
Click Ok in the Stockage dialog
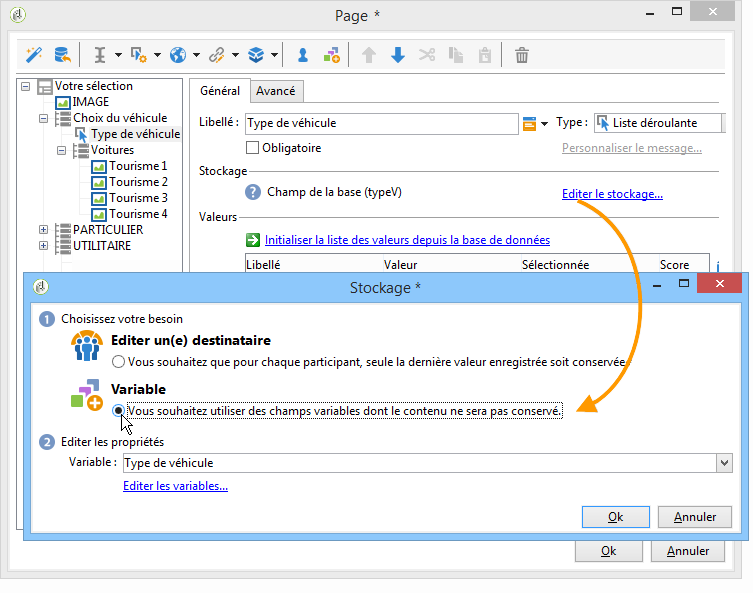(615, 517)
